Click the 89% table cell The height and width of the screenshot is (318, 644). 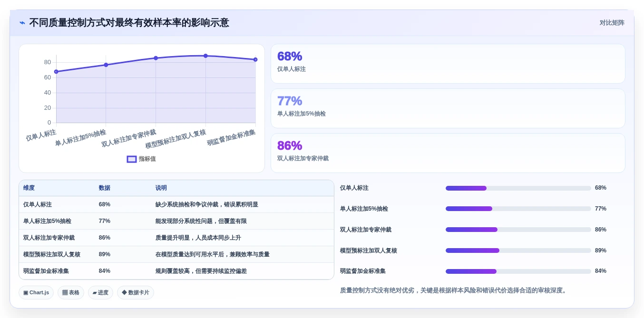click(105, 254)
